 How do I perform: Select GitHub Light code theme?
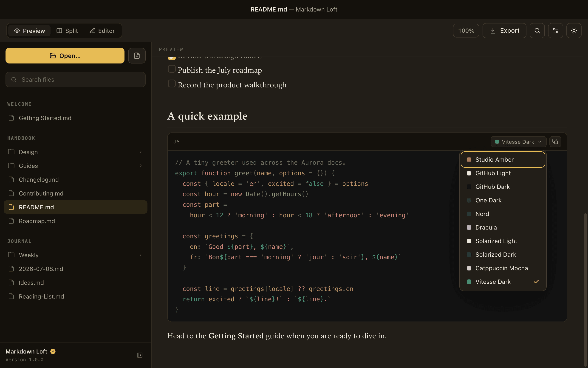(x=503, y=173)
